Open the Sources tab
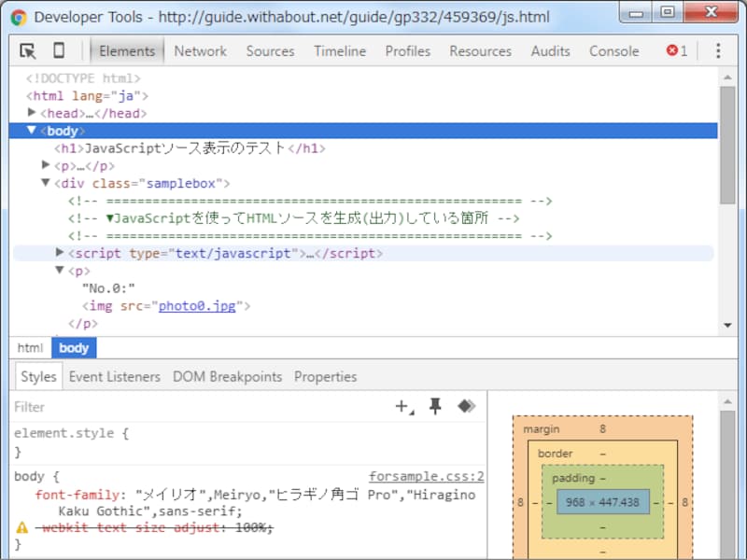Viewport: 747px width, 560px height. point(270,51)
